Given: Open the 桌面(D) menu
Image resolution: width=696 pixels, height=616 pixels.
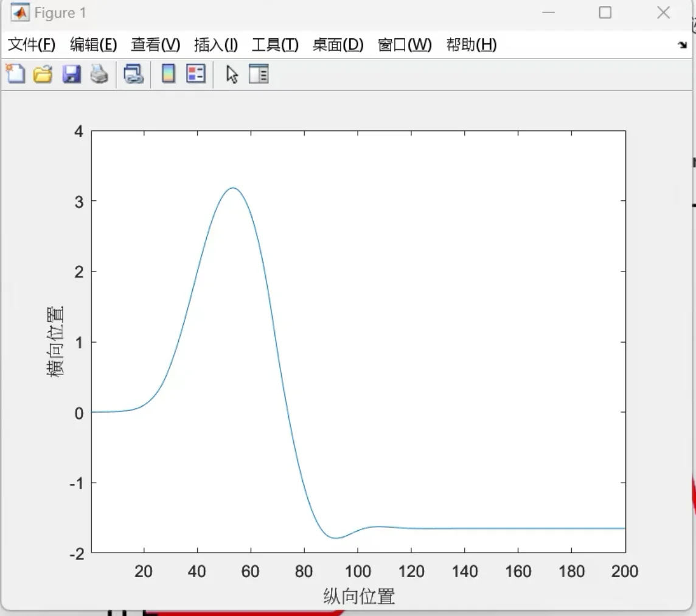Looking at the screenshot, I should (338, 44).
